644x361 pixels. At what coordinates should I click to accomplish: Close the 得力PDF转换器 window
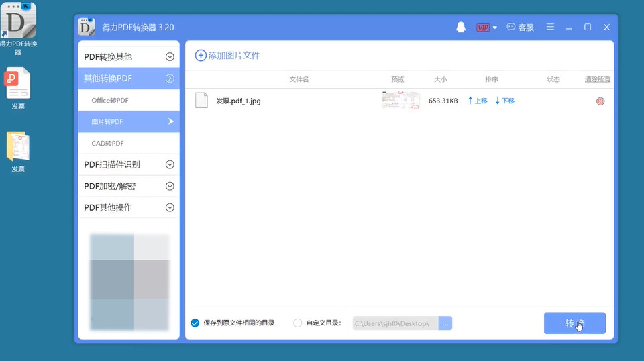click(x=606, y=27)
